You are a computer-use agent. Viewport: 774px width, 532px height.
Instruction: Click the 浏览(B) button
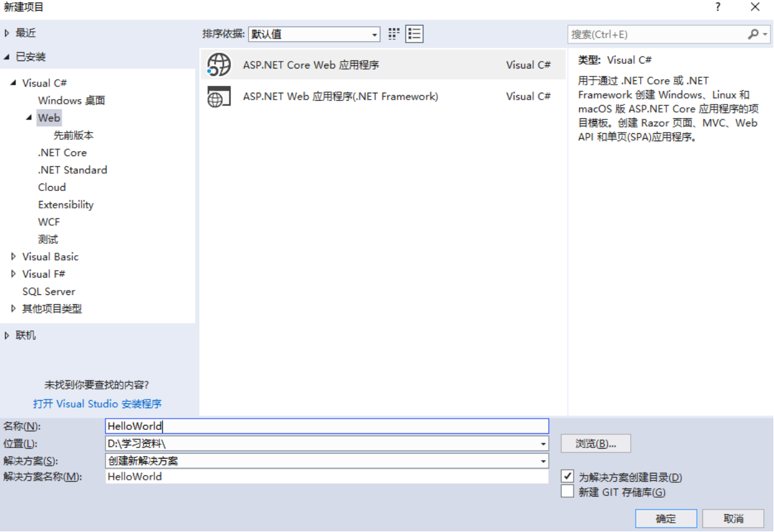(x=595, y=443)
